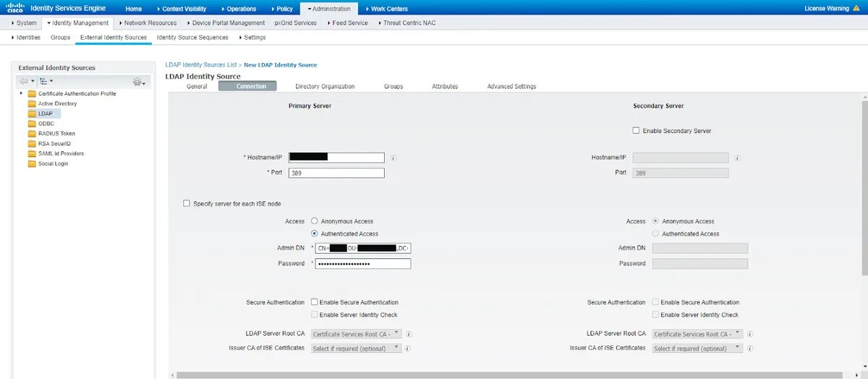This screenshot has width=868, height=379.
Task: Enable Secondary Server checkbox
Action: [x=636, y=131]
